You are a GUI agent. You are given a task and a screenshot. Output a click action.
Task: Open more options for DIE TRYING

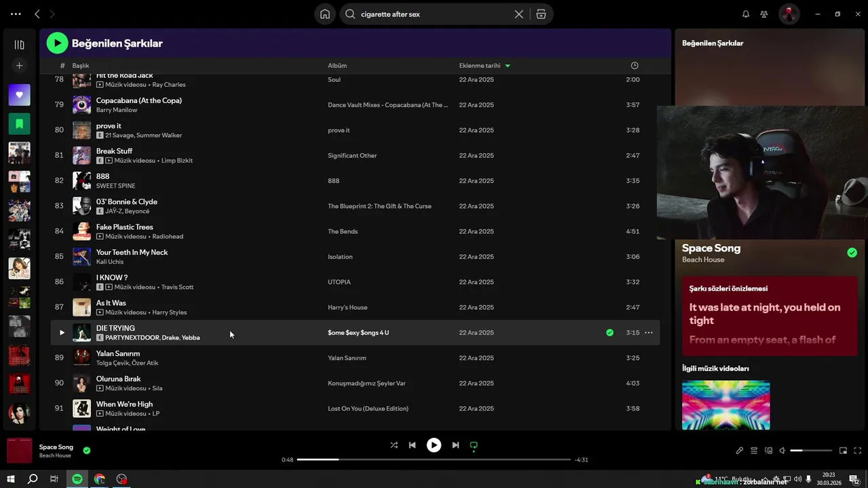648,333
